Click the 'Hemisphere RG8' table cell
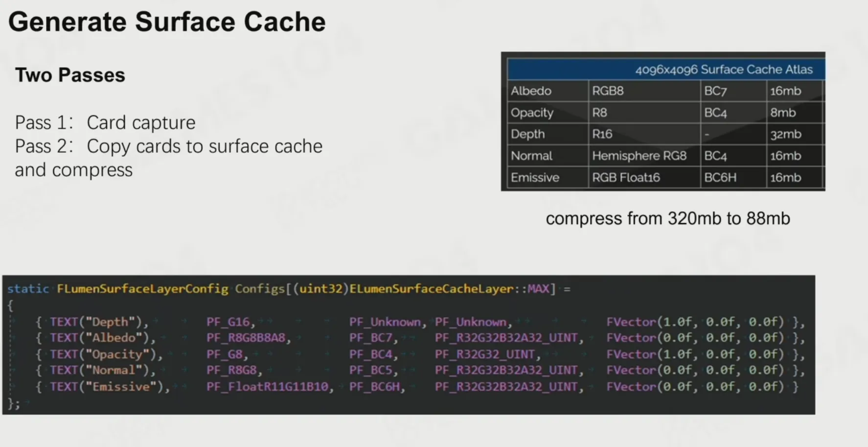Image resolution: width=868 pixels, height=447 pixels. (x=644, y=156)
